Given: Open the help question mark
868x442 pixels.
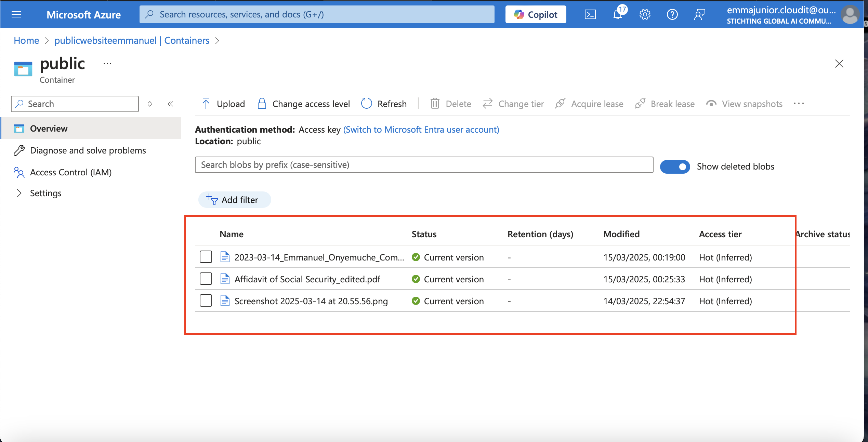Looking at the screenshot, I should (x=672, y=14).
